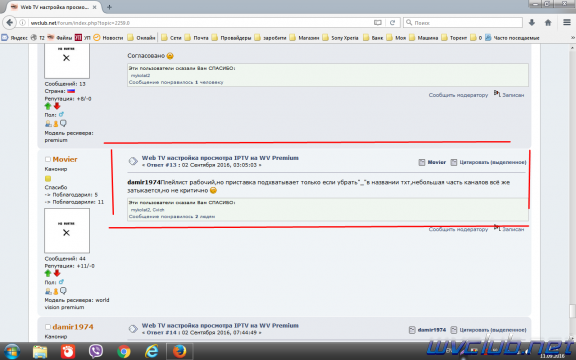The width and height of the screenshot is (576, 360).
Task: Open Movier's profile icon below gender
Action: [x=48, y=291]
